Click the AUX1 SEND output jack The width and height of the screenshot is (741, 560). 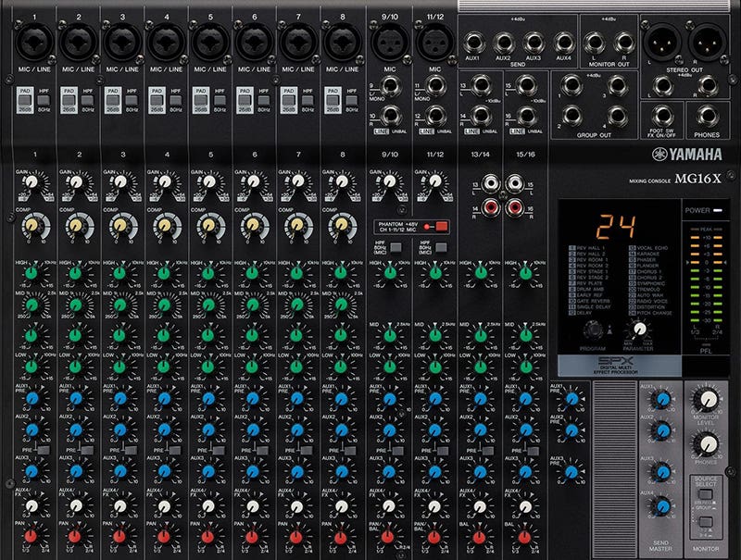coord(473,44)
